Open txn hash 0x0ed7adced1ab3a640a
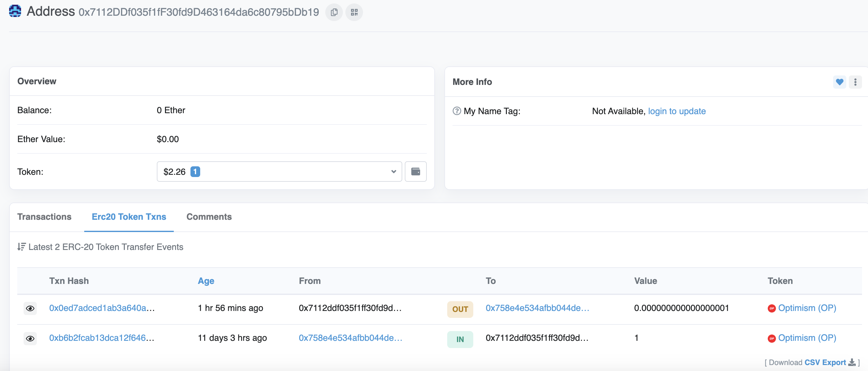 [102, 308]
